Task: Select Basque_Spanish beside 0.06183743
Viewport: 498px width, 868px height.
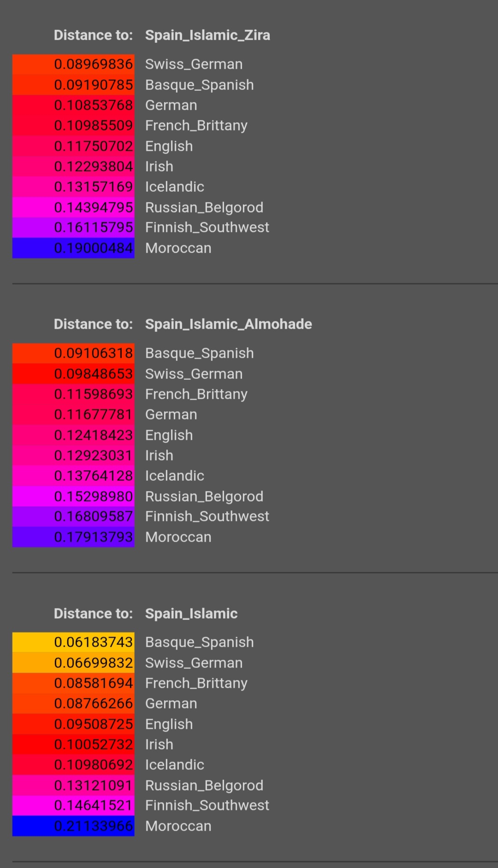Action: click(x=199, y=642)
